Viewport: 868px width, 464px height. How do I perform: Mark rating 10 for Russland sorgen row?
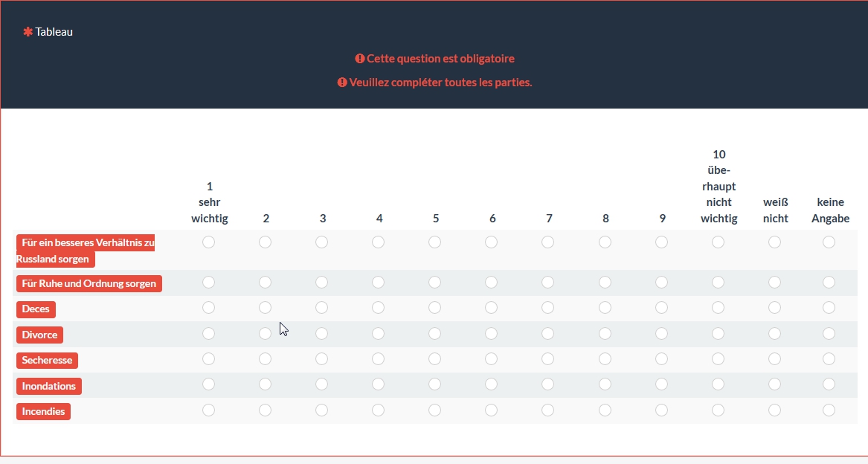[718, 242]
